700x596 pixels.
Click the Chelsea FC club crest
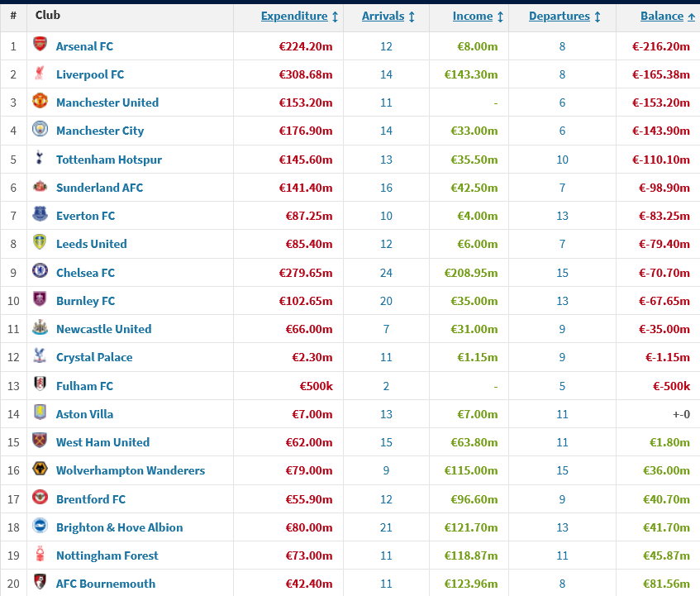[x=40, y=270]
